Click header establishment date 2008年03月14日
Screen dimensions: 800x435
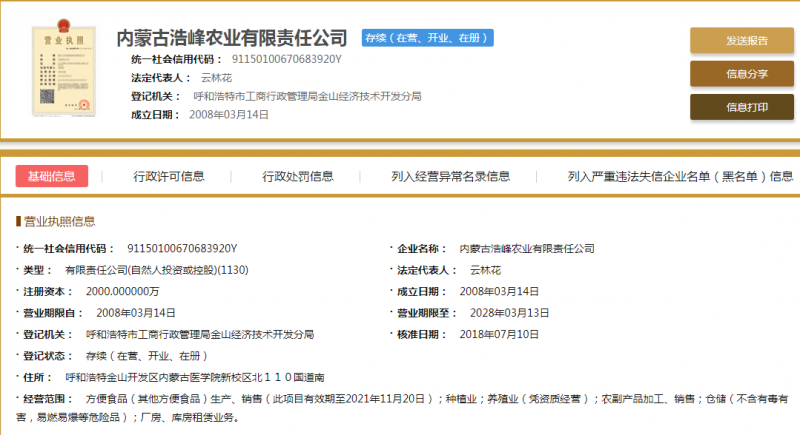(x=229, y=115)
